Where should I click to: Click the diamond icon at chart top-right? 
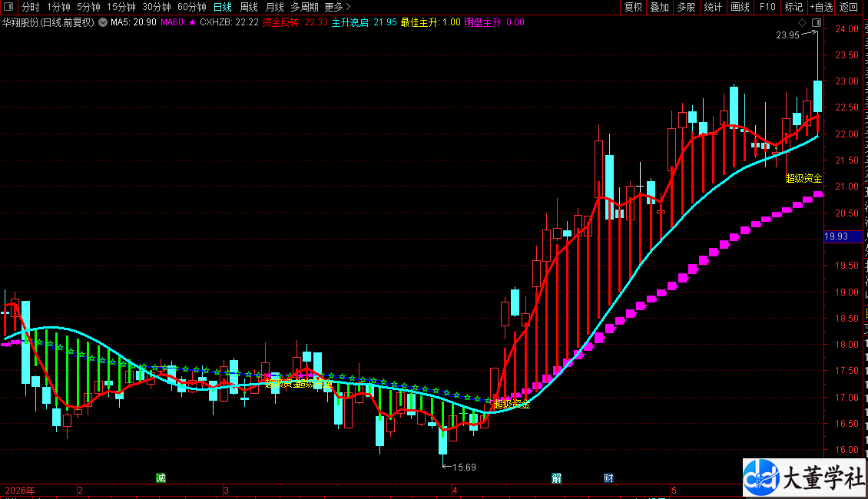click(x=802, y=23)
